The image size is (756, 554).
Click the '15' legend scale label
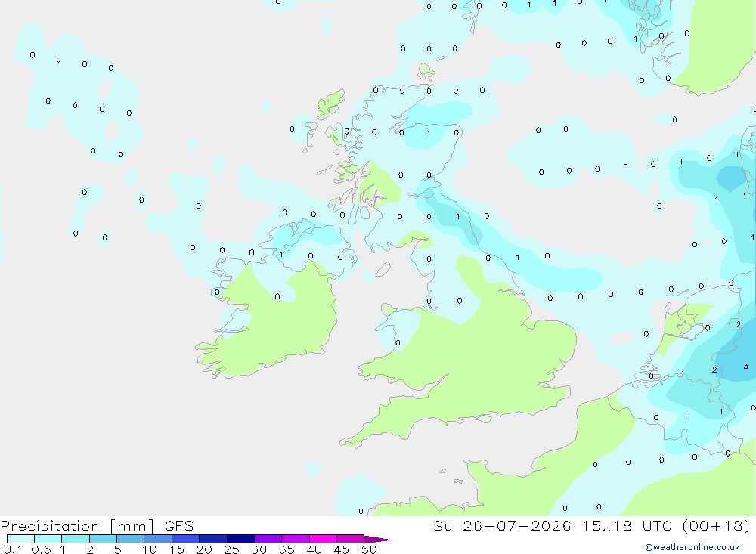point(177,549)
